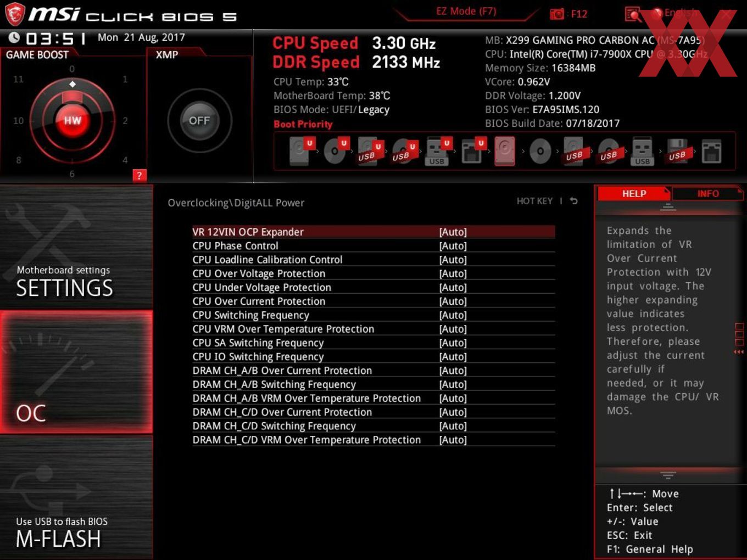Select the highlighted legacy hard disk boot icon

(505, 151)
